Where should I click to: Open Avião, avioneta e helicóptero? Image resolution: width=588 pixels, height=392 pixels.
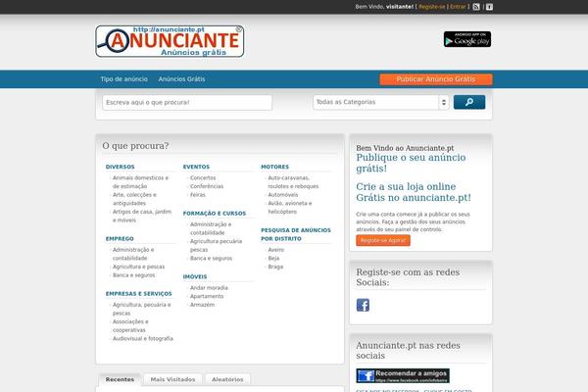[290, 208]
